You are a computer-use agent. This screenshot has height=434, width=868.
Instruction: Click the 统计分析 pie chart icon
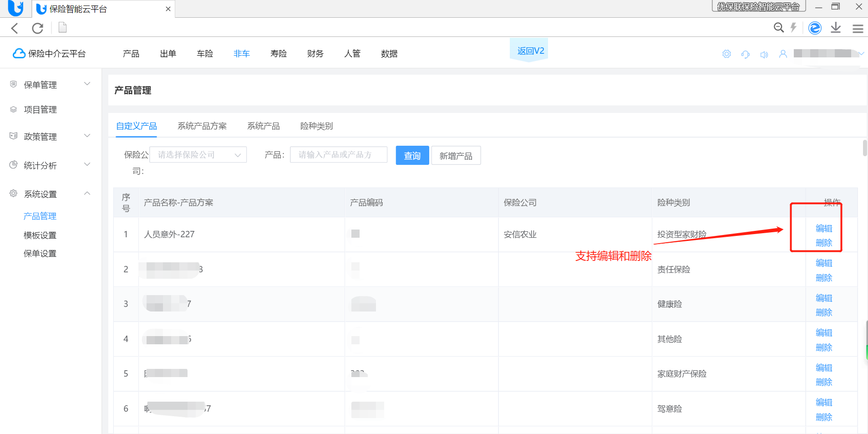[x=14, y=165]
